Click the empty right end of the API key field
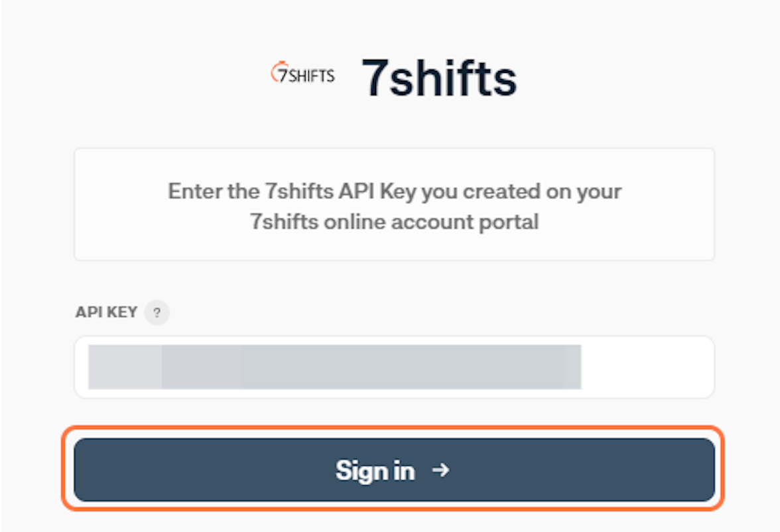The image size is (780, 532). click(x=647, y=367)
